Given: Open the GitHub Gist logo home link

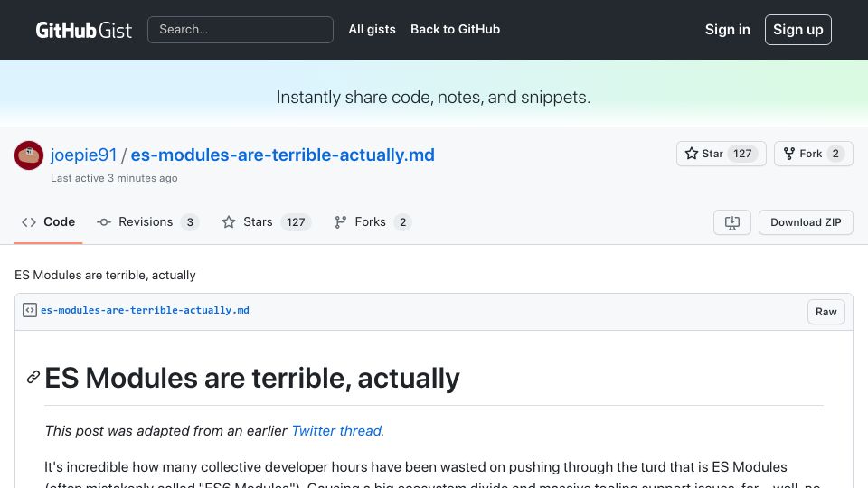Looking at the screenshot, I should coord(83,30).
